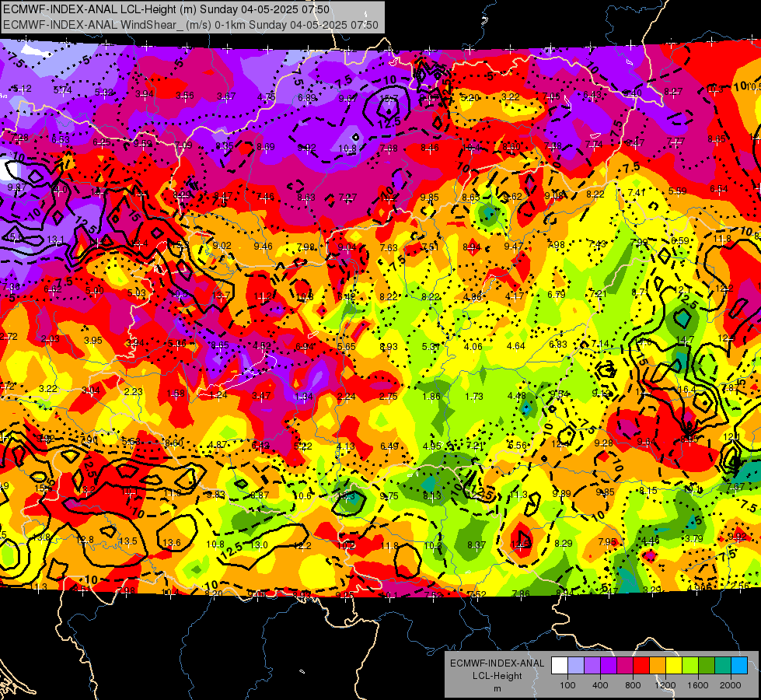
Task: Click the grid value 6.89
Action: coord(307,98)
